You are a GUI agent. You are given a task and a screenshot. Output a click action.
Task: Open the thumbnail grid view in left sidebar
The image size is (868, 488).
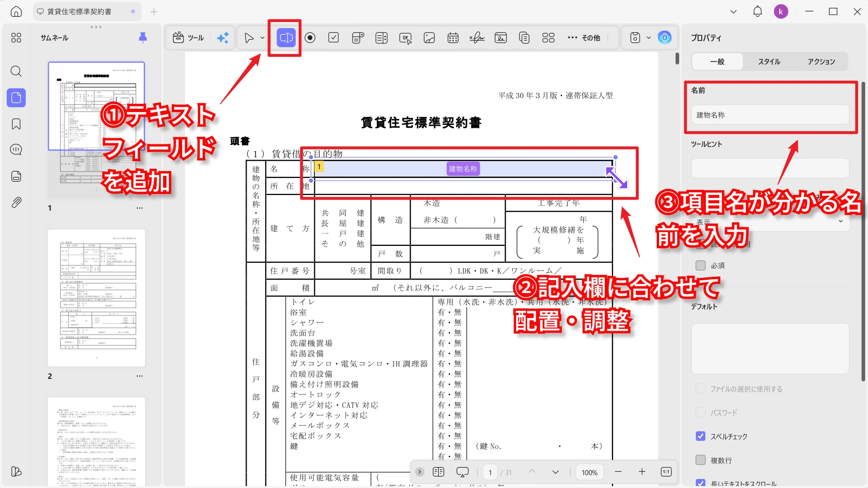(x=16, y=38)
